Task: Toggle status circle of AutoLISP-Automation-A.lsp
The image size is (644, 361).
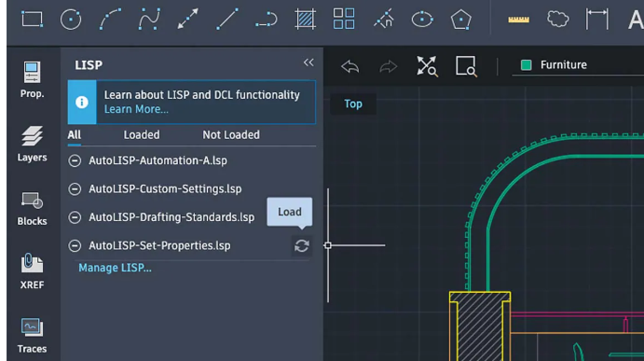Action: (75, 160)
